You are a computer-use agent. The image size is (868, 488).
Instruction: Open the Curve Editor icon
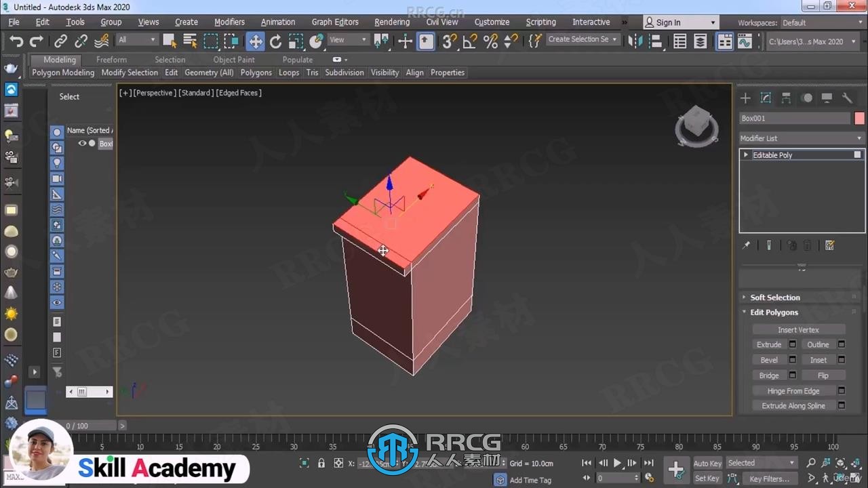(745, 41)
